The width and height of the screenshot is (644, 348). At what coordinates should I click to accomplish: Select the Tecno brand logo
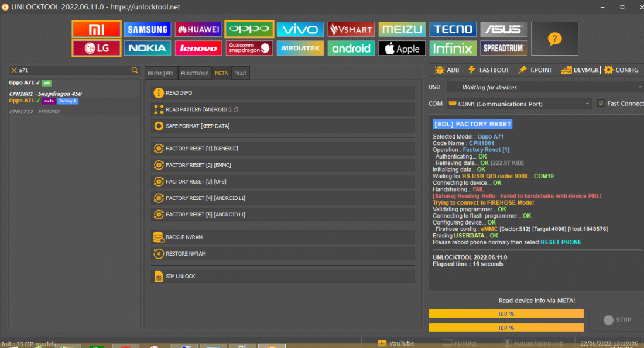tap(453, 29)
